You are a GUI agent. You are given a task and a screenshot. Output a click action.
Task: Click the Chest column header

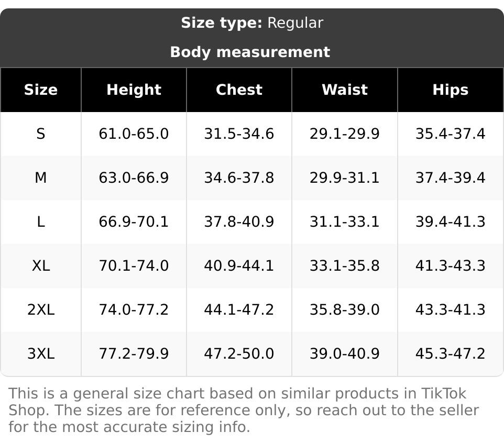tap(239, 90)
